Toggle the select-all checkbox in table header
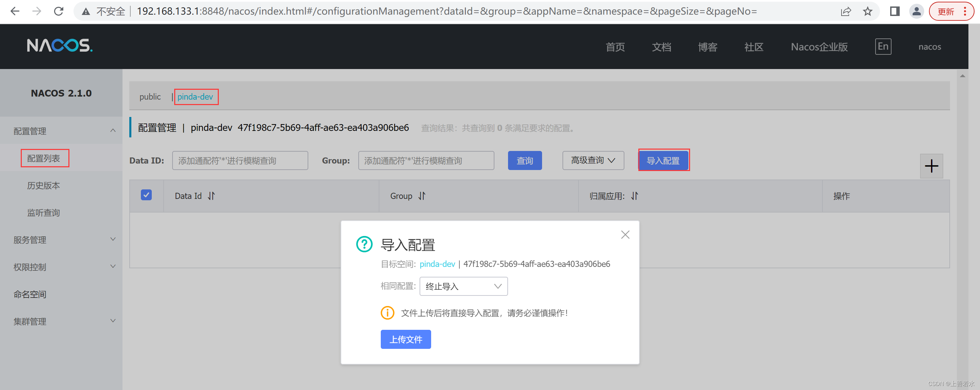 [x=146, y=195]
